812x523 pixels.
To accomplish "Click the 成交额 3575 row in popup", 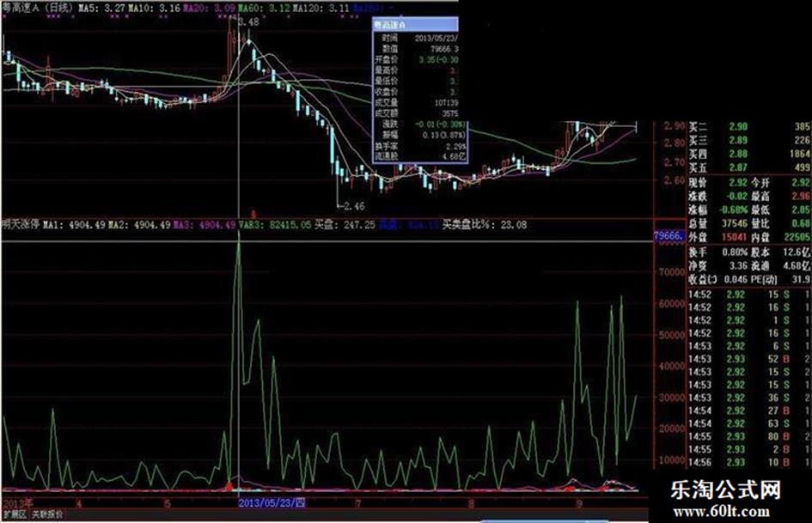I will coord(416,113).
